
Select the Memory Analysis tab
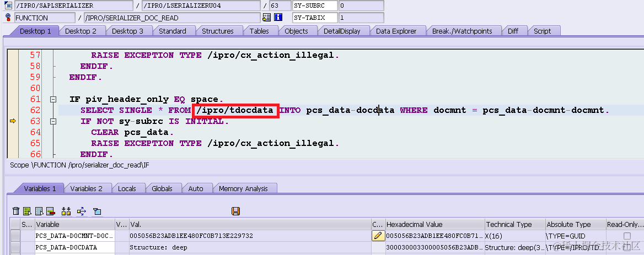243,188
